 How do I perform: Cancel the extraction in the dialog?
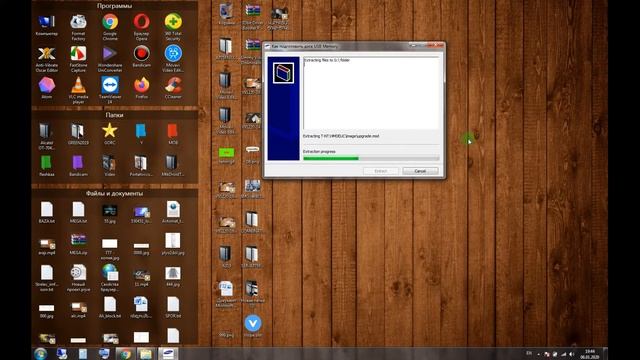click(420, 171)
